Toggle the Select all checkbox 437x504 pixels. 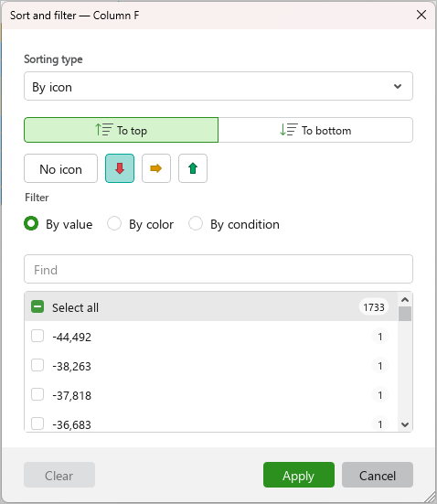[37, 306]
